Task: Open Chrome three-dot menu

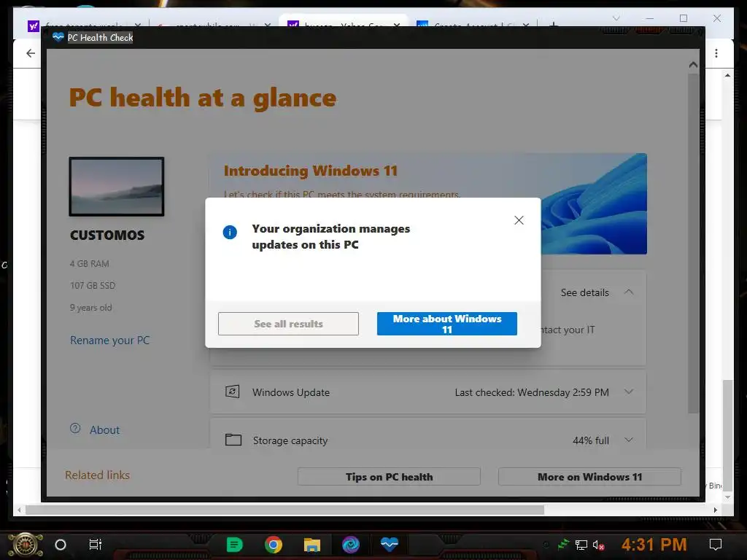Action: 716,53
